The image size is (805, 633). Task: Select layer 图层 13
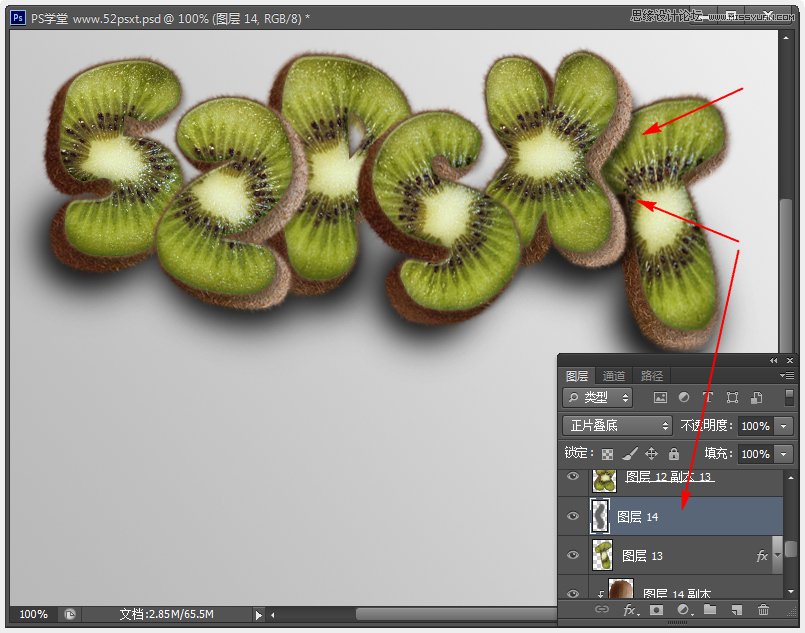coord(670,555)
